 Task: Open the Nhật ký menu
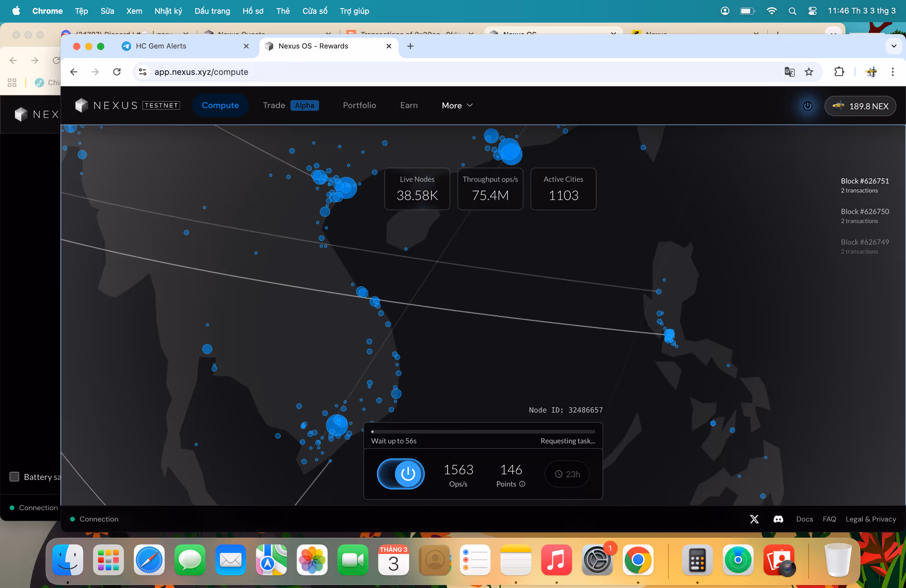point(168,11)
